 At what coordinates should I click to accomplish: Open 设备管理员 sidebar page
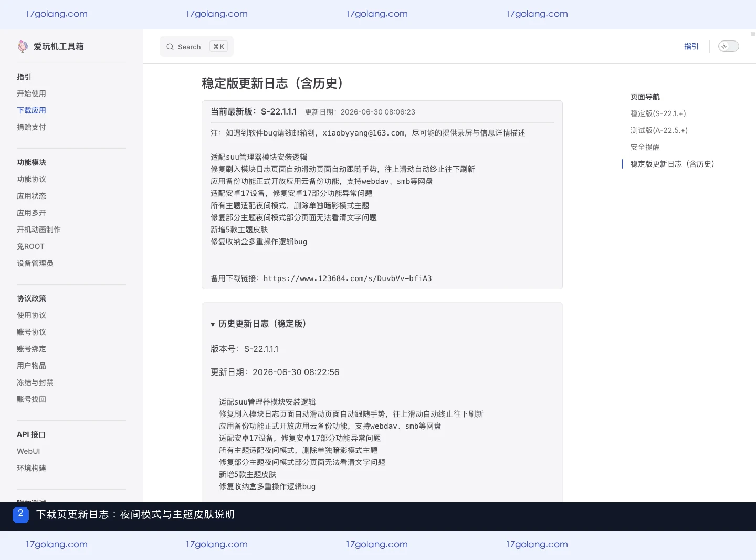[x=35, y=263]
